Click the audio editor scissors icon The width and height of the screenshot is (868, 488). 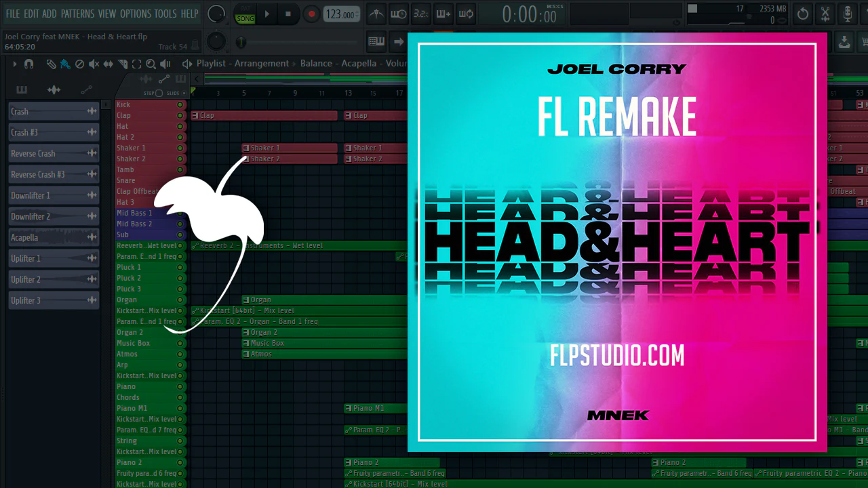click(x=825, y=14)
